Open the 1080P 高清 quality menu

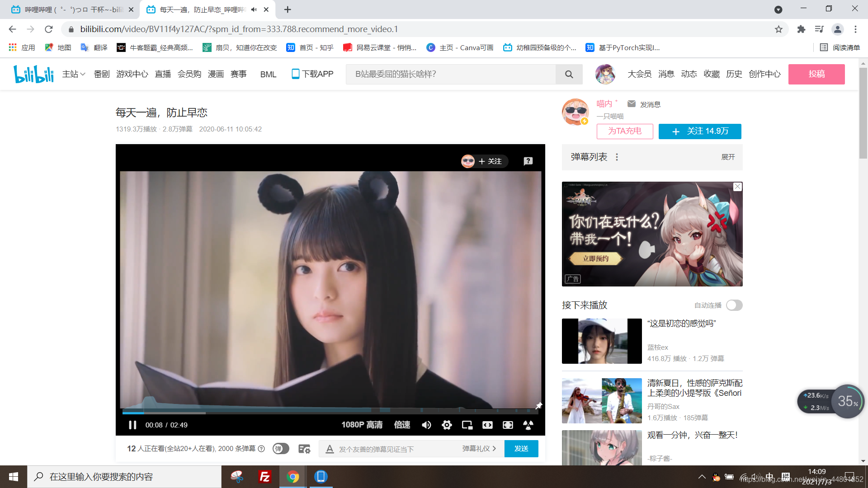point(362,425)
